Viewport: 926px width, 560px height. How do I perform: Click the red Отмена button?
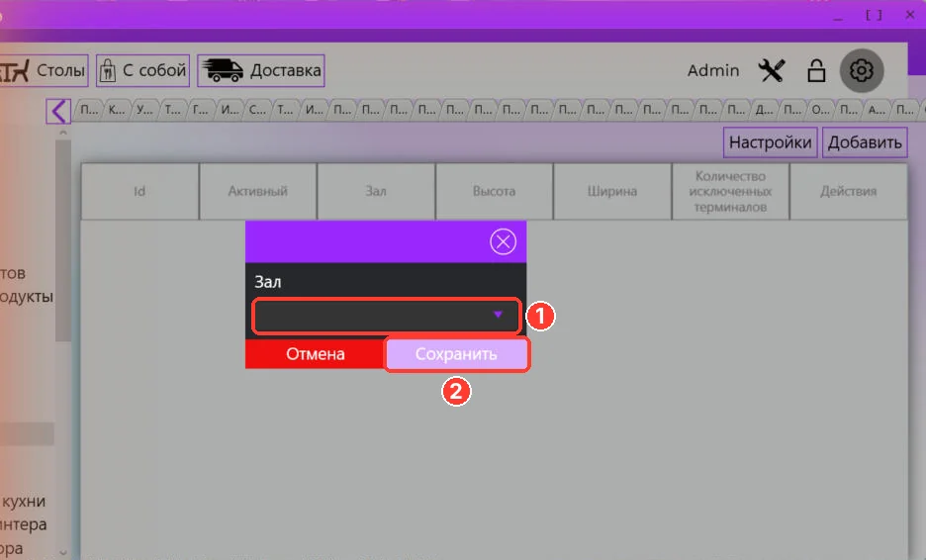pos(316,354)
